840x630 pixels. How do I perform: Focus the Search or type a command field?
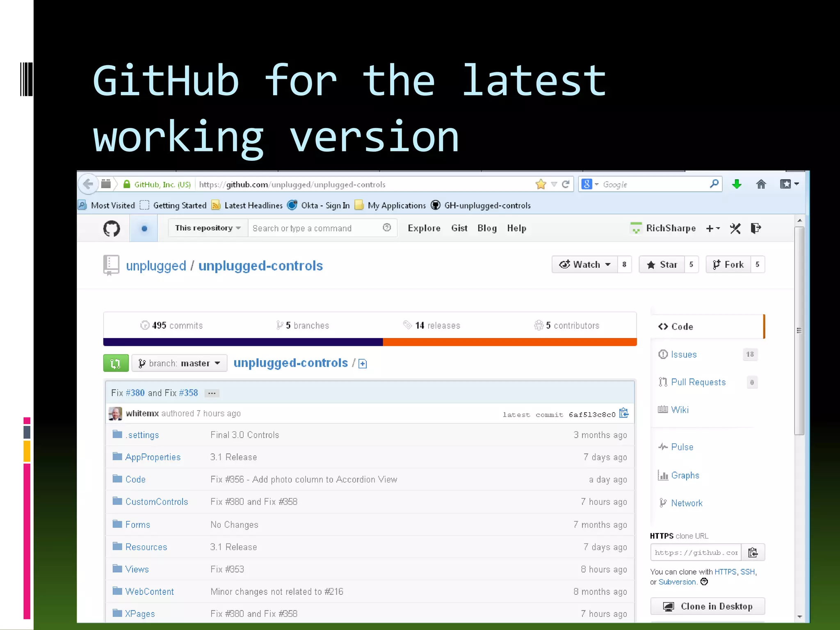point(322,228)
